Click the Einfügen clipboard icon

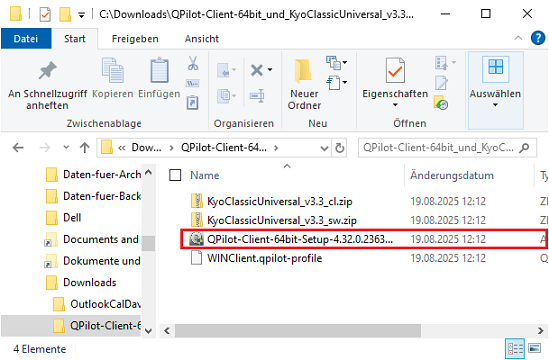(x=159, y=70)
